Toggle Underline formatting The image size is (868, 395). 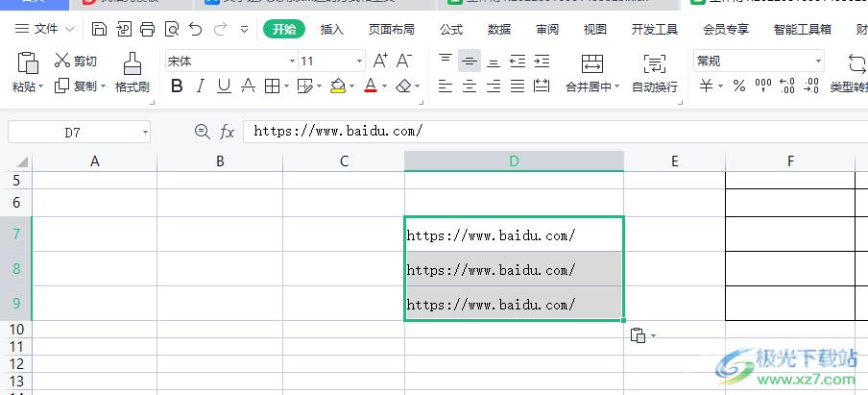point(224,86)
